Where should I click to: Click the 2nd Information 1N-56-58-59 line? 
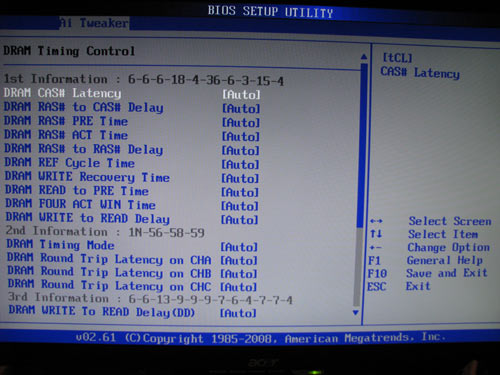[x=105, y=232]
